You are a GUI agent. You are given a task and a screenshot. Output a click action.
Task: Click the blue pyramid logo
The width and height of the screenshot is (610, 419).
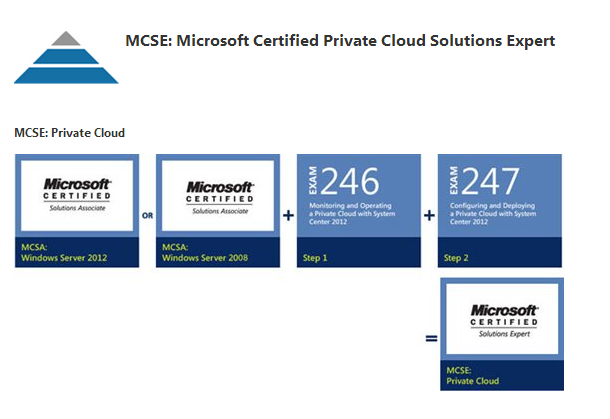[x=66, y=57]
